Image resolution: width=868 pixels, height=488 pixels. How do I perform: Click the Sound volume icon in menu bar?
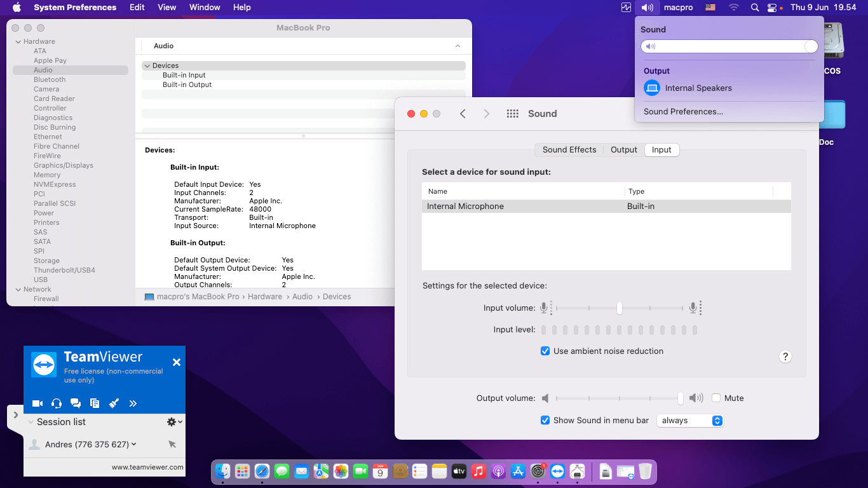(x=647, y=8)
